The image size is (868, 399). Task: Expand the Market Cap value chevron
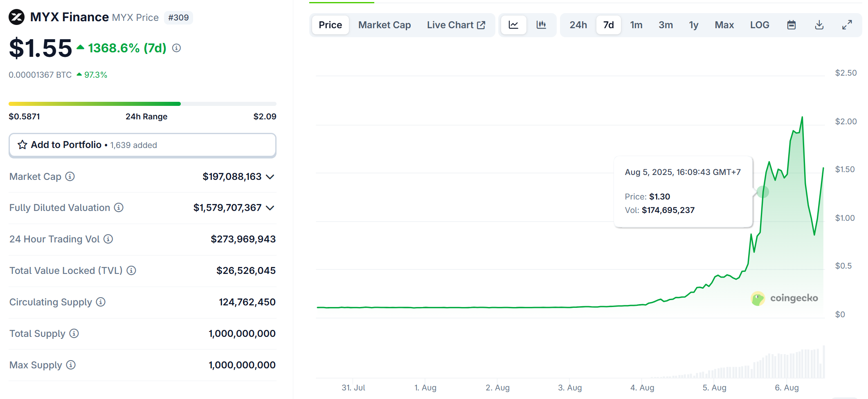270,177
